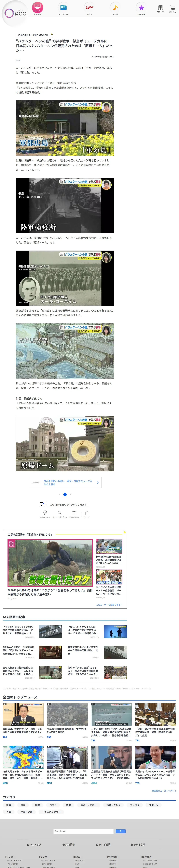Click このコーナーを深掘りする link
The image size is (179, 868).
click(x=109, y=605)
